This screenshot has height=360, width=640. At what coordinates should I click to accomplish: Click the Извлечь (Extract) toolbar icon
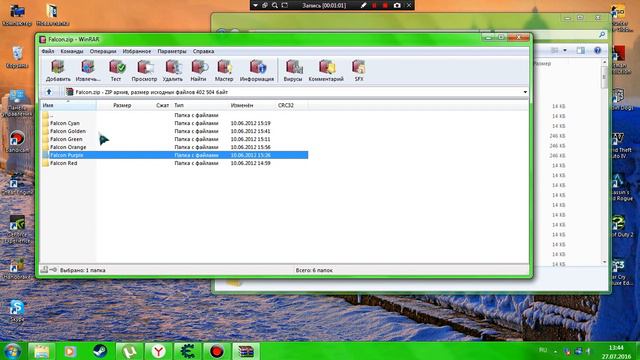pos(88,70)
